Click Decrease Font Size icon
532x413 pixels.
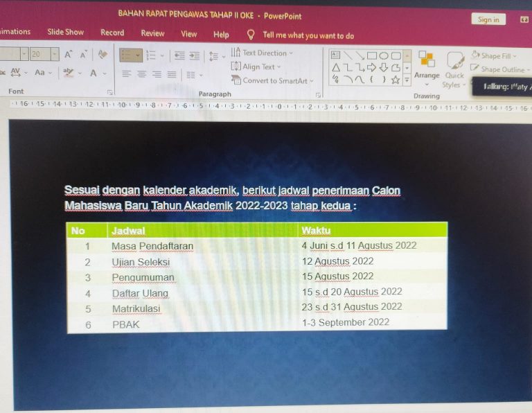[x=83, y=54]
